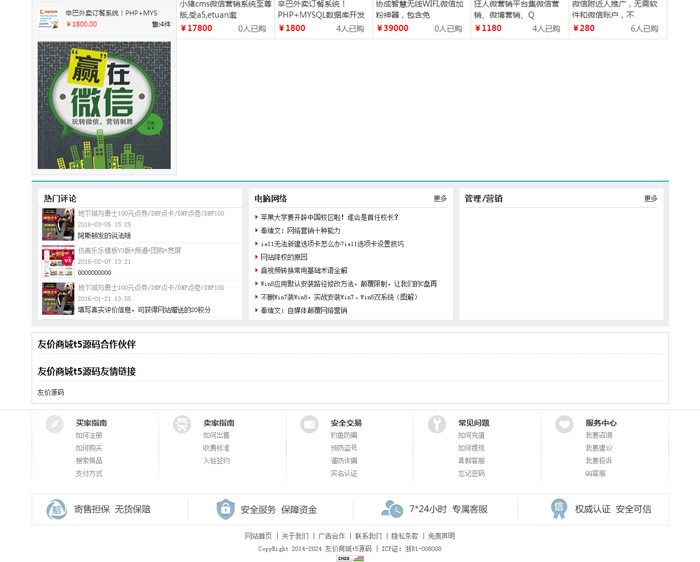
Task: Open 收费标准 under 卖家指南
Action: [x=217, y=448]
